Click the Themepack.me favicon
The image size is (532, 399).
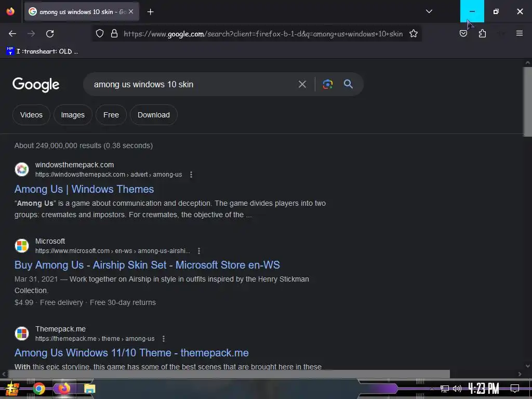click(x=22, y=333)
